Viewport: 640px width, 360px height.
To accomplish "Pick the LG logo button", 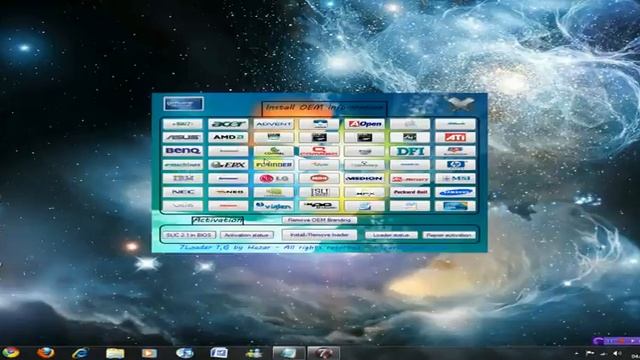I will [273, 178].
